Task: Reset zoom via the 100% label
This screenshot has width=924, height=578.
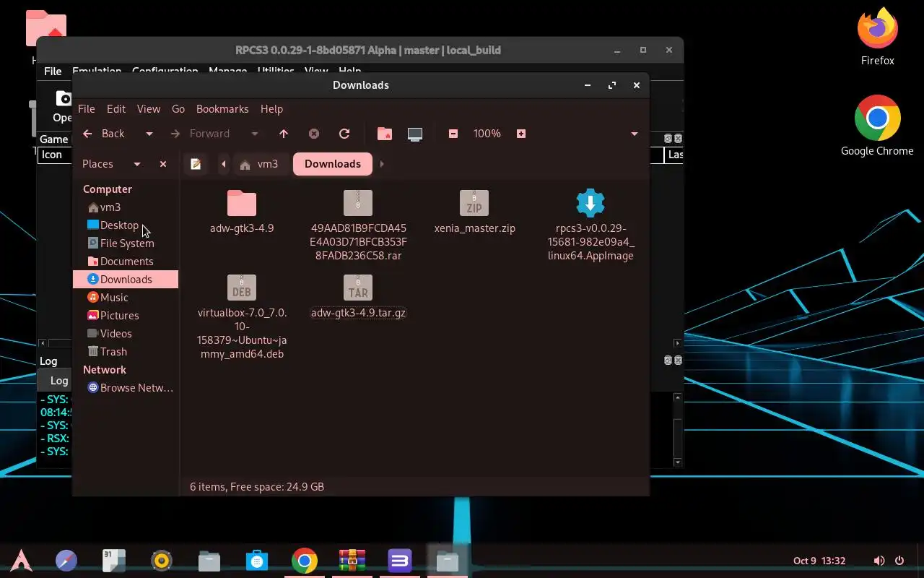Action: point(487,134)
